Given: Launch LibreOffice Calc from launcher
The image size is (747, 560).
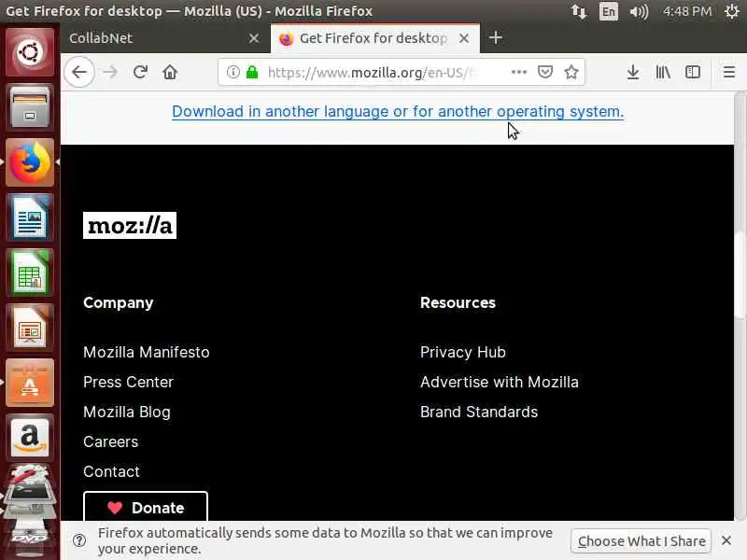Looking at the screenshot, I should pos(30,273).
